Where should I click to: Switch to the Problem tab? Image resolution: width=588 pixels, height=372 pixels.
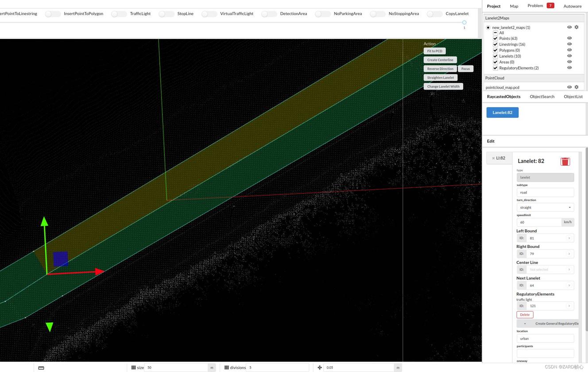tap(535, 6)
